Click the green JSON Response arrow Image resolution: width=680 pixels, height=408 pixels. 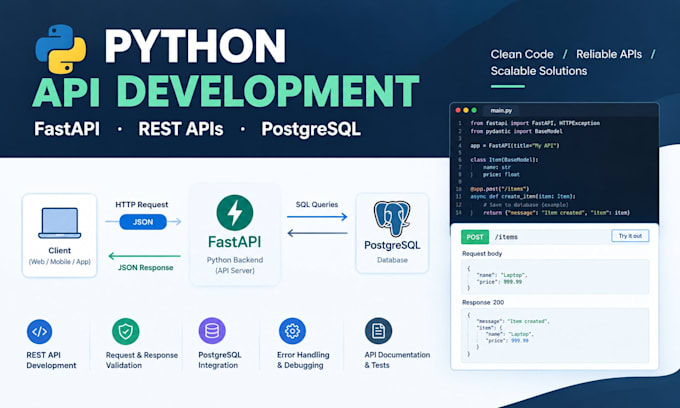(x=144, y=256)
